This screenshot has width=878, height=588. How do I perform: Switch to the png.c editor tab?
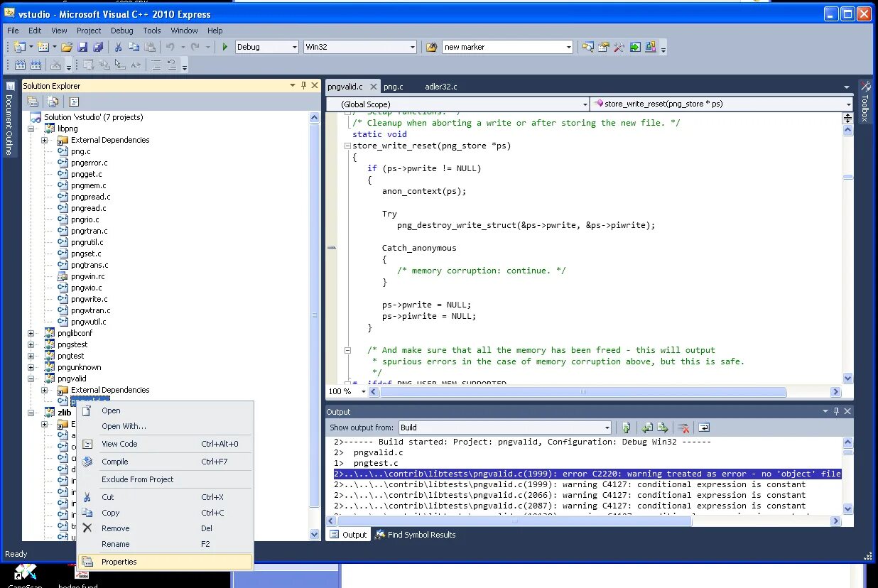[x=394, y=87]
